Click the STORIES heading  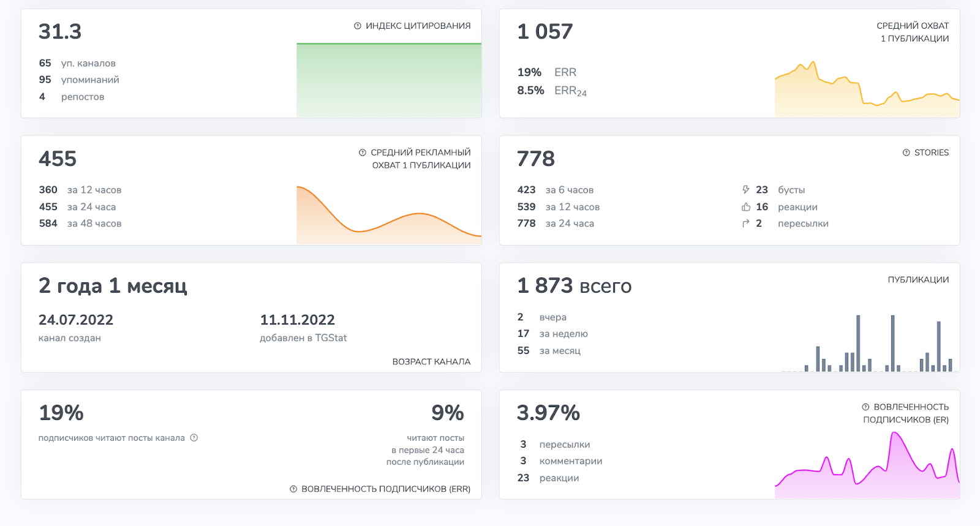pos(932,152)
